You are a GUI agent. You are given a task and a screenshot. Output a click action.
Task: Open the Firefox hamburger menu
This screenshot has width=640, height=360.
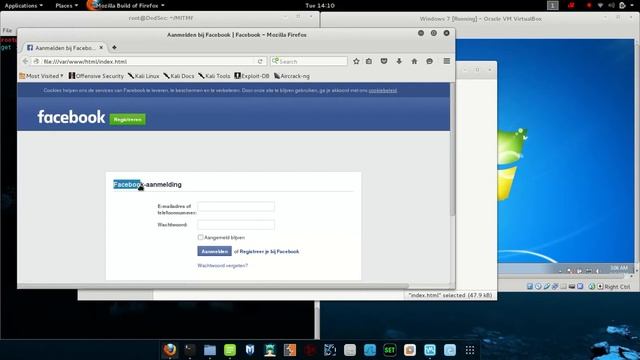click(x=447, y=61)
